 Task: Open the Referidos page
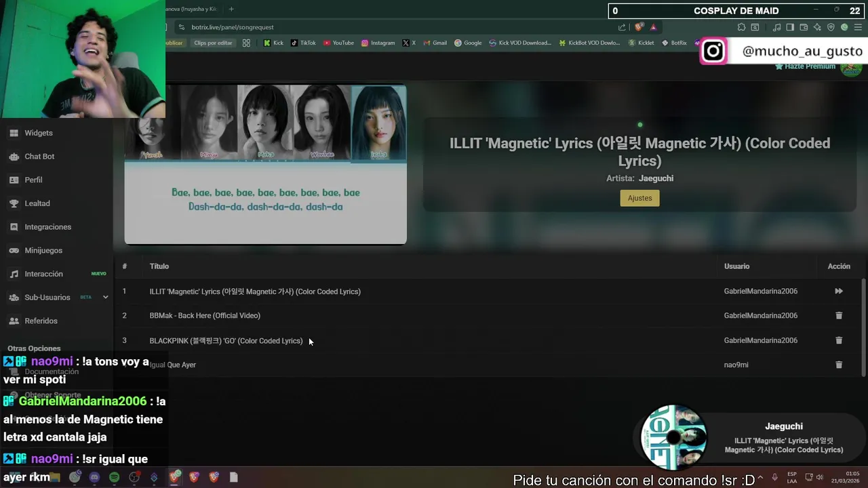point(41,321)
